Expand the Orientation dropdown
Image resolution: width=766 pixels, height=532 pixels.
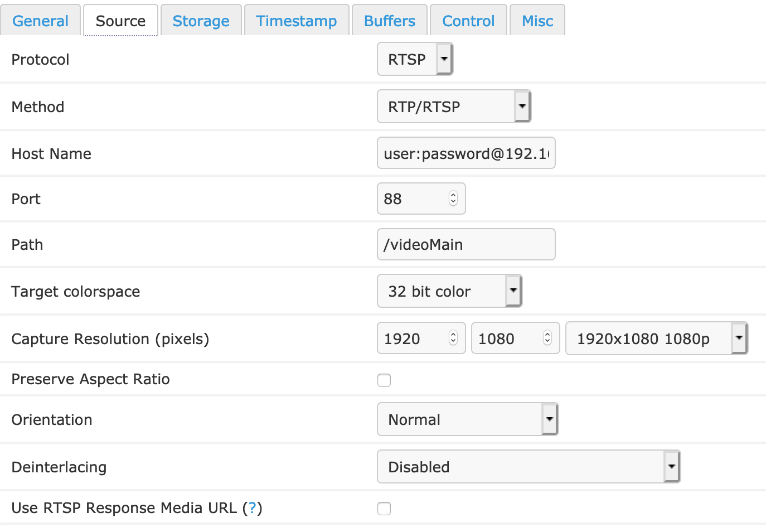tap(550, 419)
